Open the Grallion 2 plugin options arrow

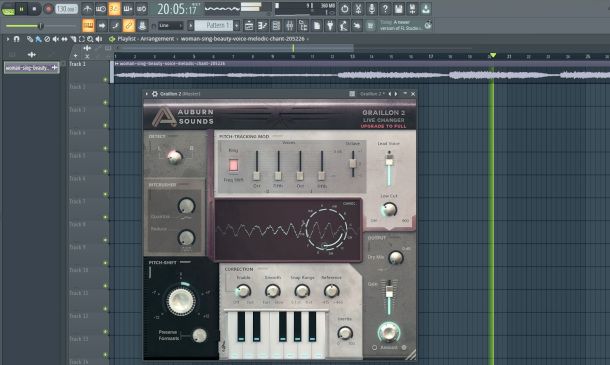(x=147, y=94)
